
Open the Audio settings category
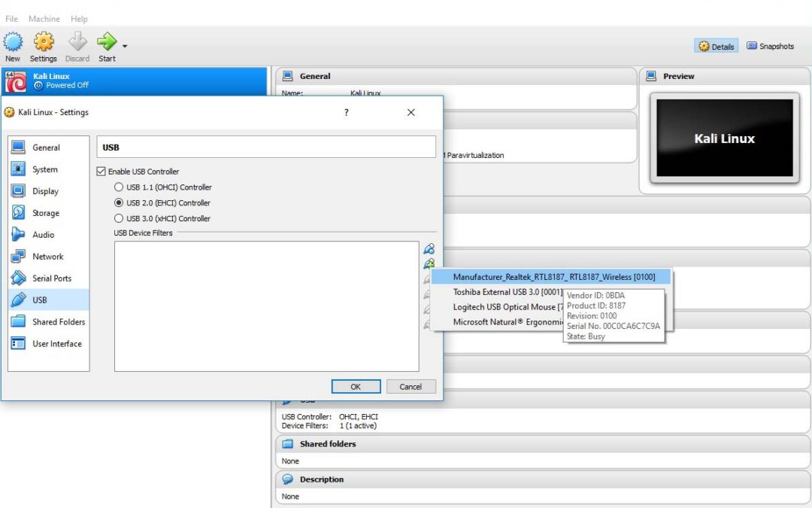(x=43, y=235)
